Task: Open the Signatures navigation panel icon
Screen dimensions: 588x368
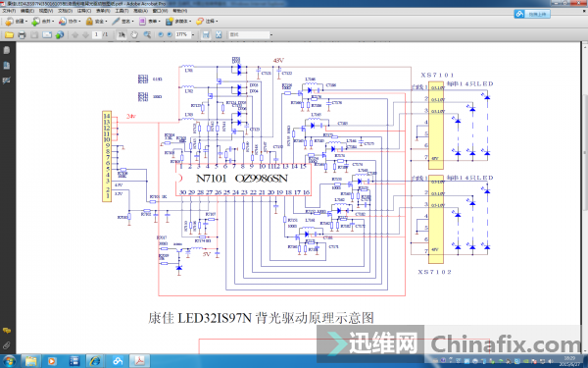Action: [7, 80]
